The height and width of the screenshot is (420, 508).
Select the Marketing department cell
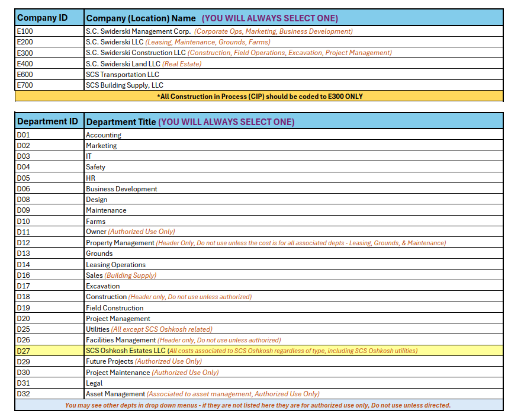tap(294, 146)
